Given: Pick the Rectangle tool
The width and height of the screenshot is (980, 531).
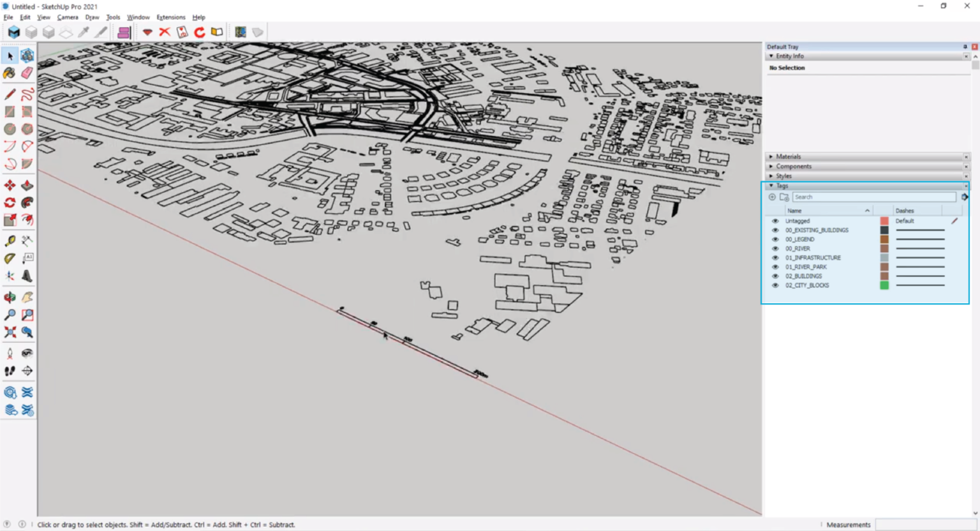Looking at the screenshot, I should coord(10,111).
